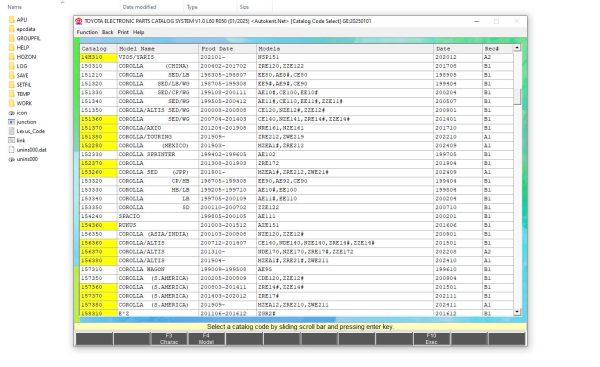600x367 pixels.
Task: Select the WORK folder icon
Action: coord(11,103)
